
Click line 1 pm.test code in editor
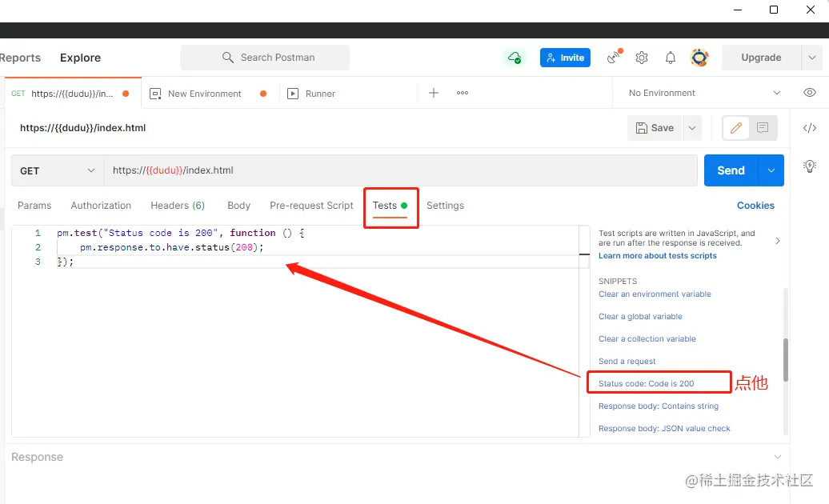pos(180,233)
